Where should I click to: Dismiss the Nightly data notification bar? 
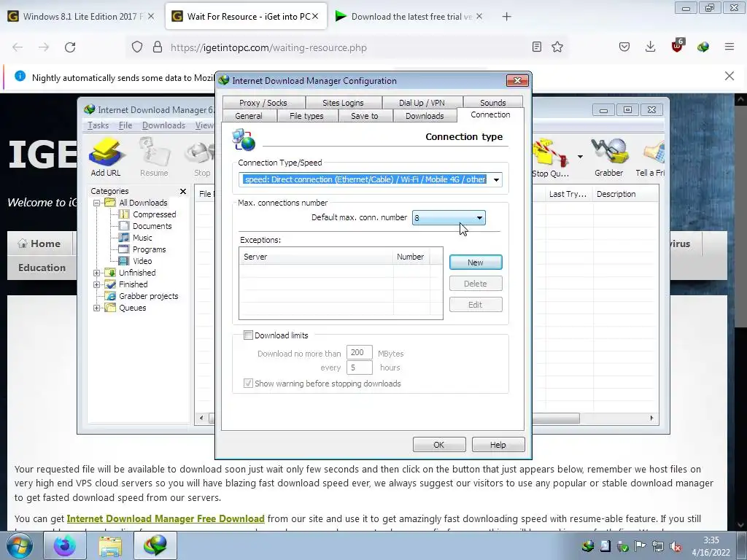coord(729,76)
